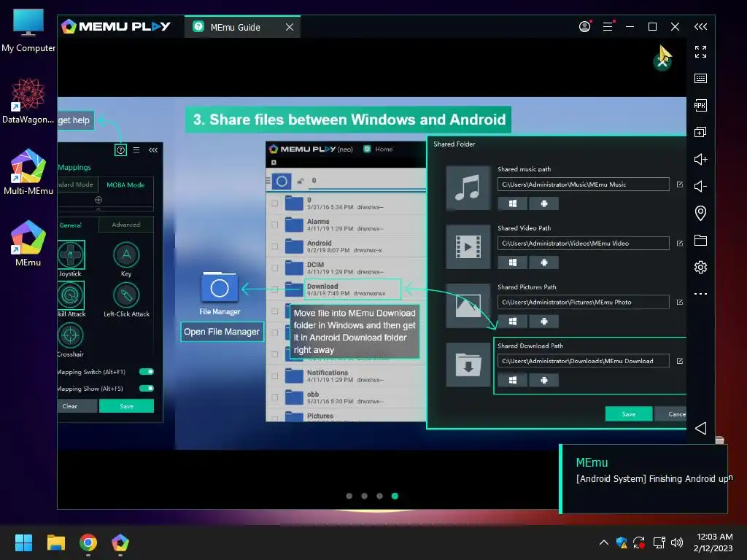Maximize the MEmu Play window
Image resolution: width=747 pixels, height=560 pixels.
point(653,27)
